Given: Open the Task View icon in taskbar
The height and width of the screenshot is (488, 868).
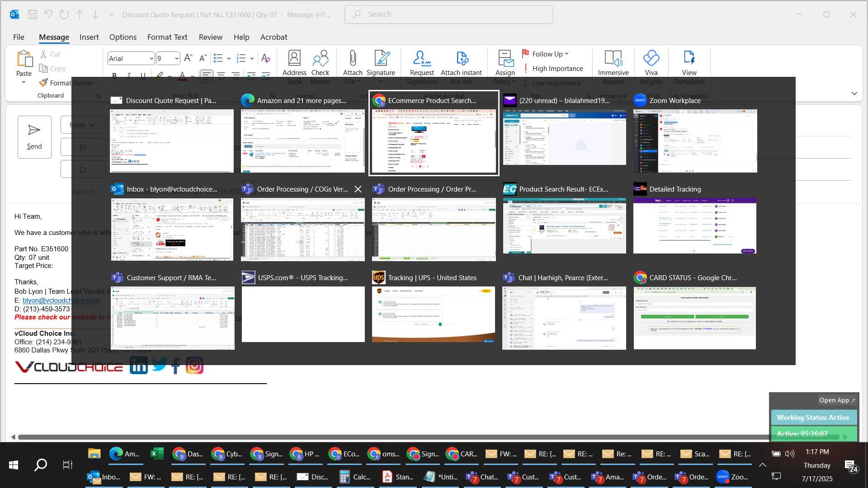Looking at the screenshot, I should pos(68,465).
